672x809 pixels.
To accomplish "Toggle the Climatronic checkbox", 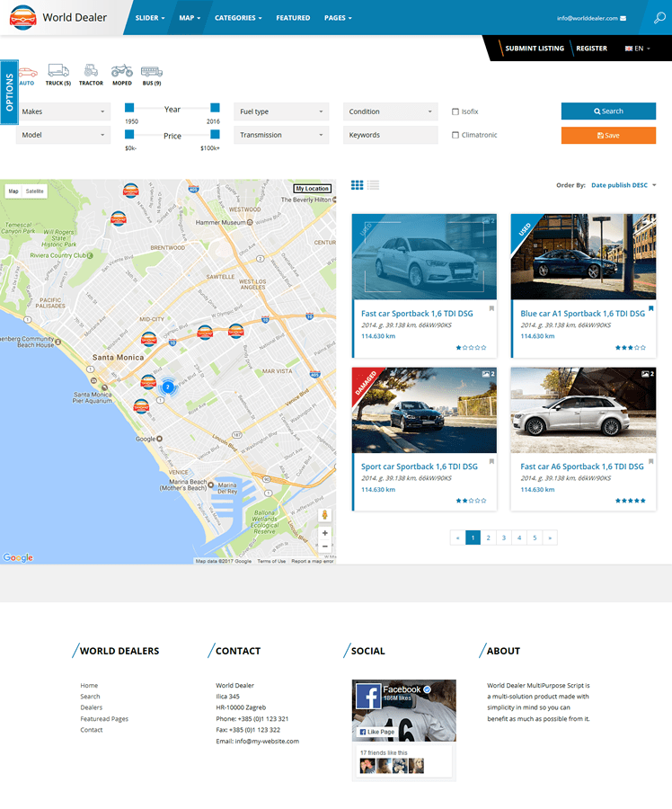I will click(455, 135).
